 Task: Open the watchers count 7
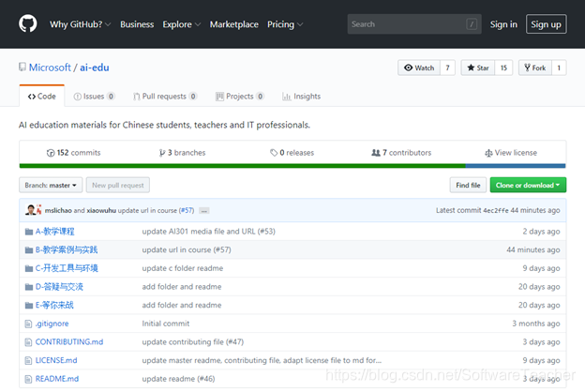(x=448, y=68)
